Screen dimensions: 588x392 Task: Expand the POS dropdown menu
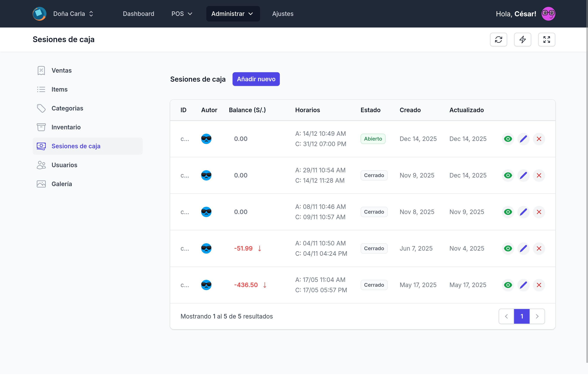coord(182,14)
